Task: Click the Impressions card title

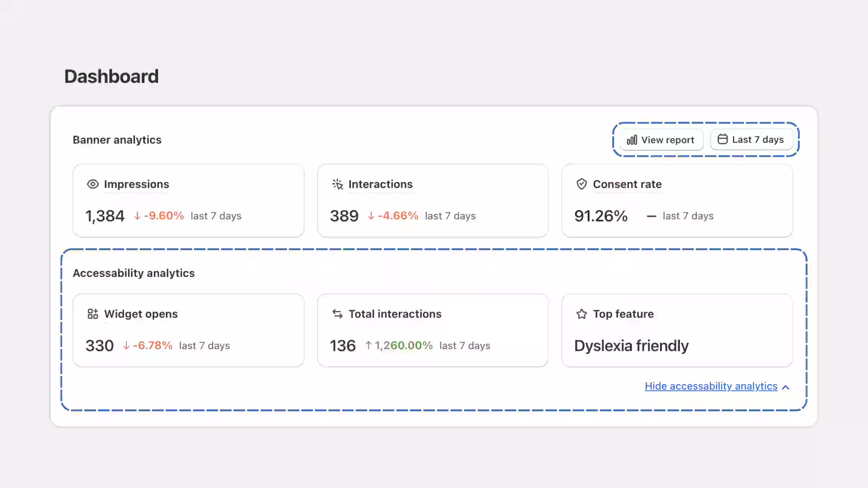Action: tap(136, 184)
